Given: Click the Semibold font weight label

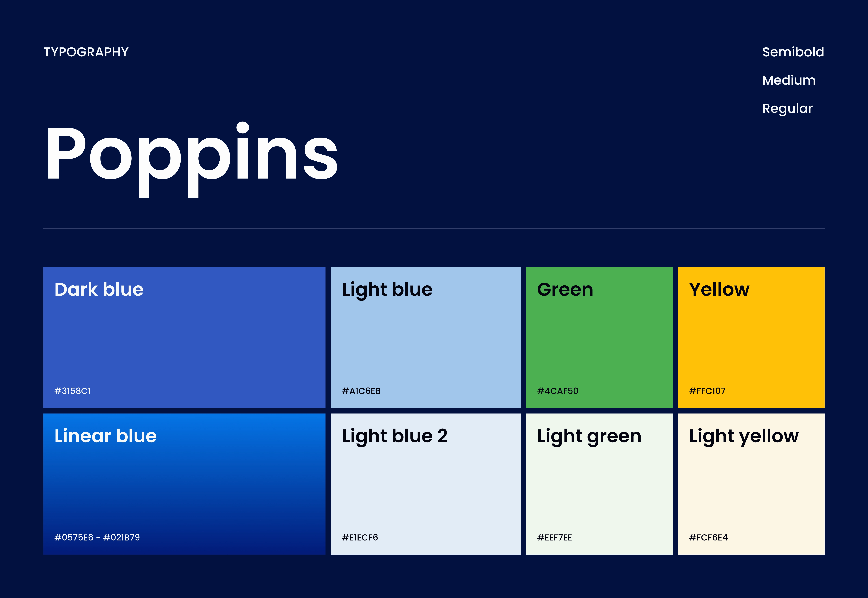Looking at the screenshot, I should (793, 52).
